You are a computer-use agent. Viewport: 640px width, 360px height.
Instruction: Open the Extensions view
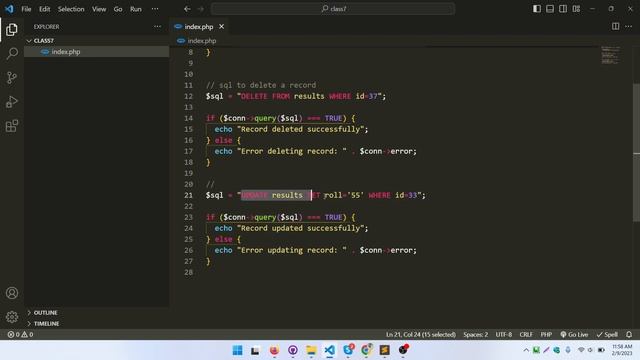12,126
